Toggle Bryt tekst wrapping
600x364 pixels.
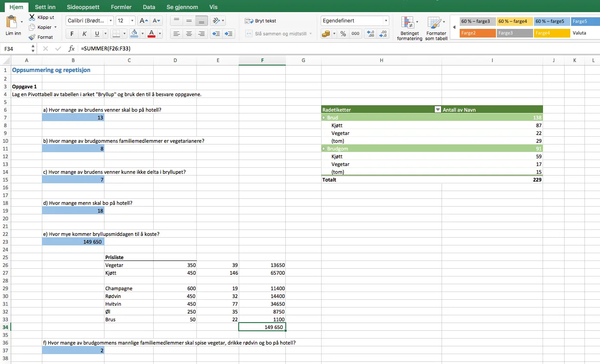[x=260, y=21]
